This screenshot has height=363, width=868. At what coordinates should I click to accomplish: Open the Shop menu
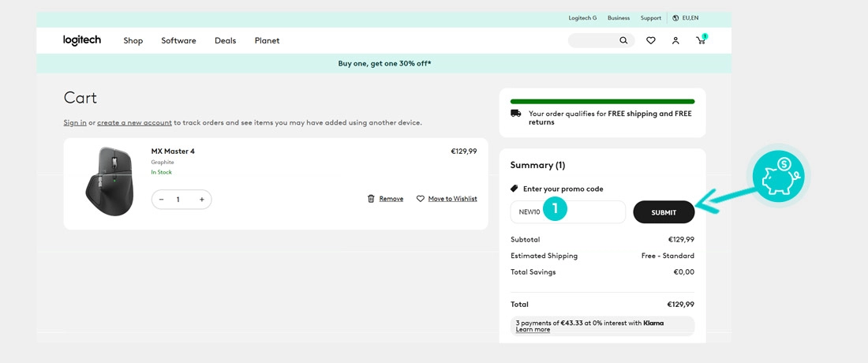tap(133, 40)
